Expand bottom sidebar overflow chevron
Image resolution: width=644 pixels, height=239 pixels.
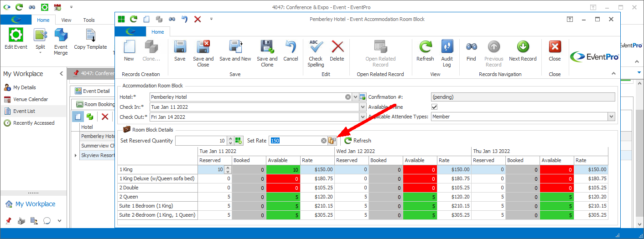click(59, 221)
